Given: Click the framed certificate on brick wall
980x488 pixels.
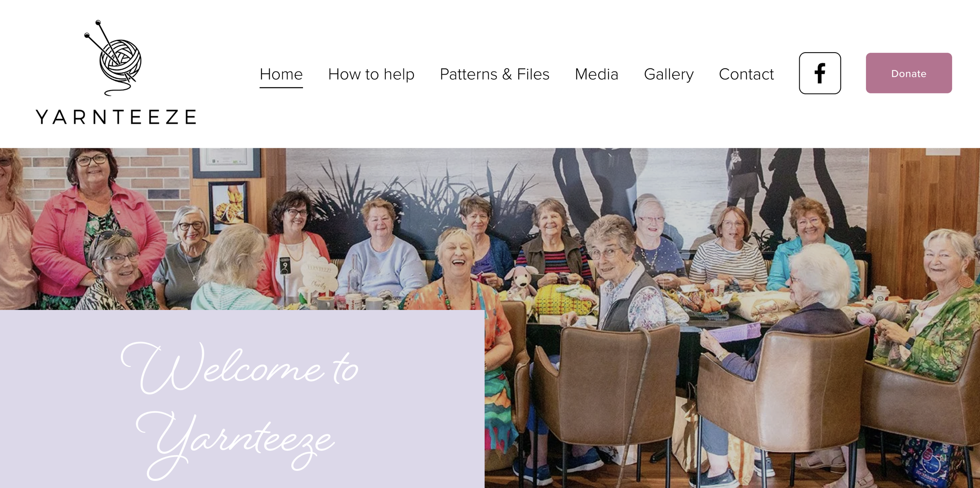Looking at the screenshot, I should tap(227, 162).
